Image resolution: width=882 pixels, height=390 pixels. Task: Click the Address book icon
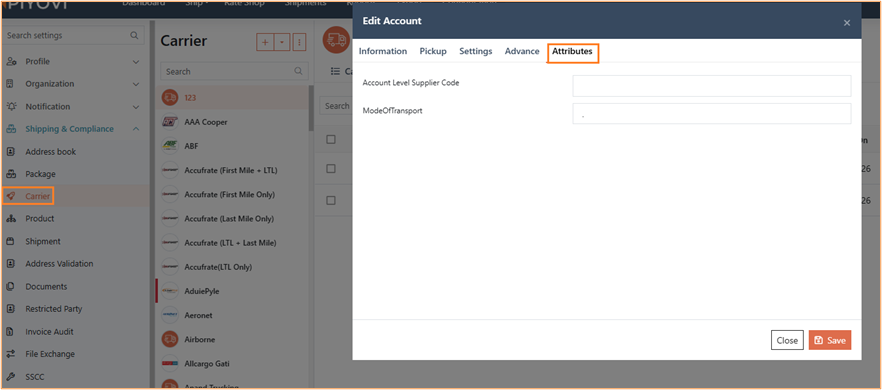(10, 151)
